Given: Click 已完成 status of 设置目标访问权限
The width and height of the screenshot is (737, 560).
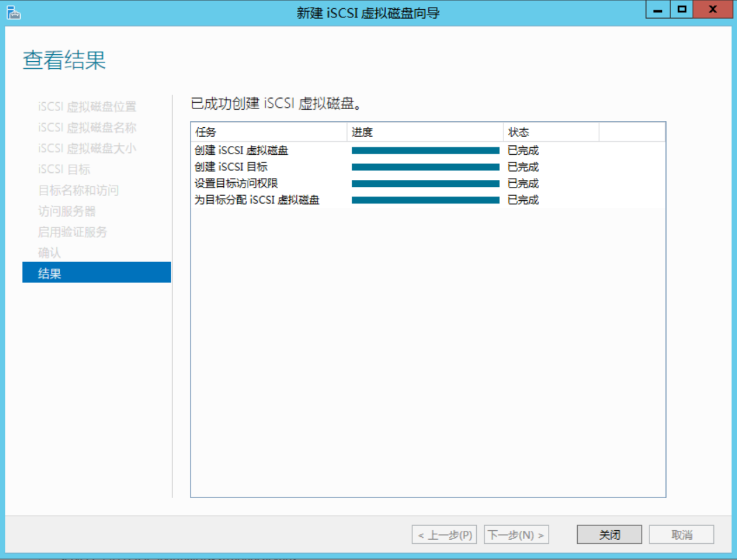Looking at the screenshot, I should [523, 183].
